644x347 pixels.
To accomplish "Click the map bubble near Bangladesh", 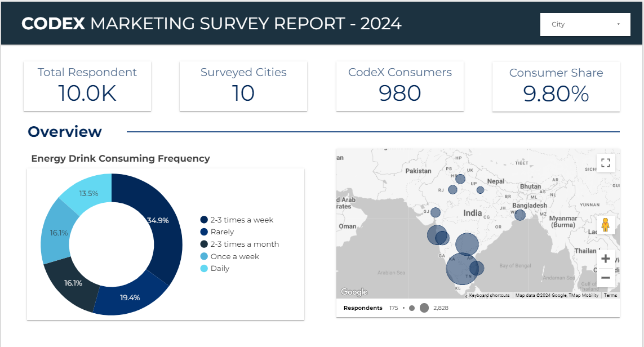I will tap(520, 215).
